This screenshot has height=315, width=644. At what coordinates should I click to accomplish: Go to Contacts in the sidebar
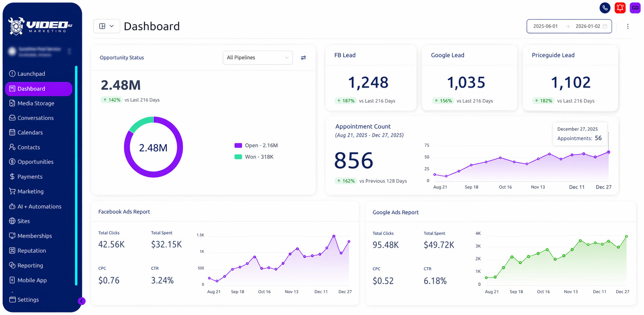point(39,147)
